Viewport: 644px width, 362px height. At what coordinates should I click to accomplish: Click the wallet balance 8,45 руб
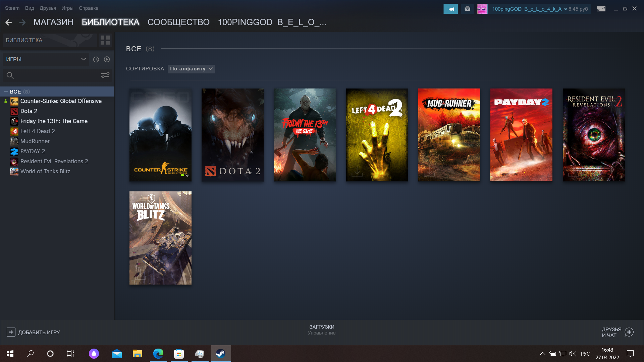[x=578, y=9]
